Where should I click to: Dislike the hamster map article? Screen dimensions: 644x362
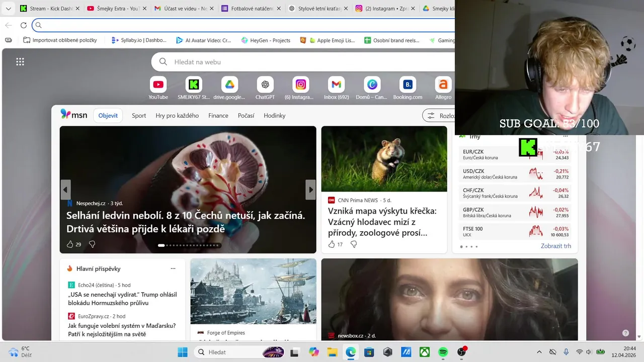point(354,244)
